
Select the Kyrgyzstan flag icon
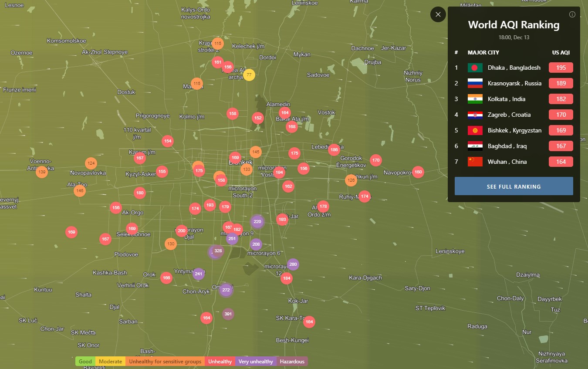(475, 130)
